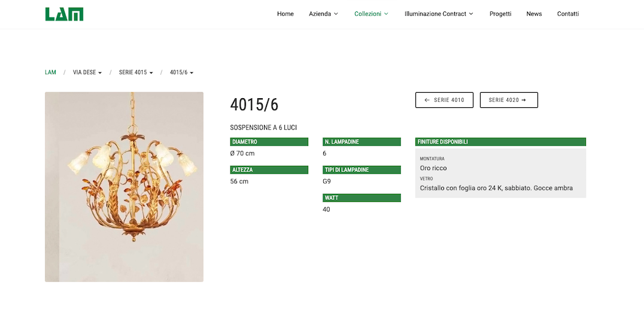Screen dimensions: 644x312
Task: Click the right arrow on Serie 4020 button
Action: tap(524, 100)
